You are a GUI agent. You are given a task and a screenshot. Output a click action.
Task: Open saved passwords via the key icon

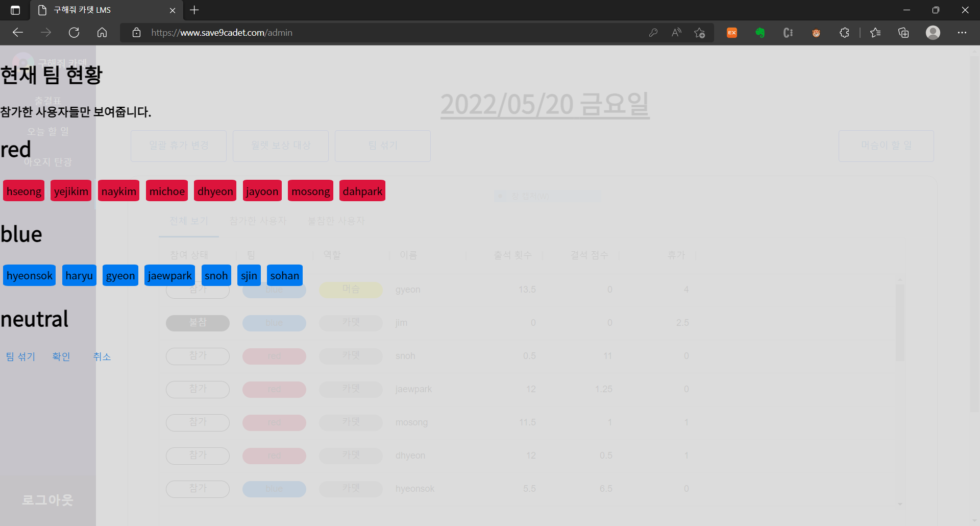(x=653, y=32)
